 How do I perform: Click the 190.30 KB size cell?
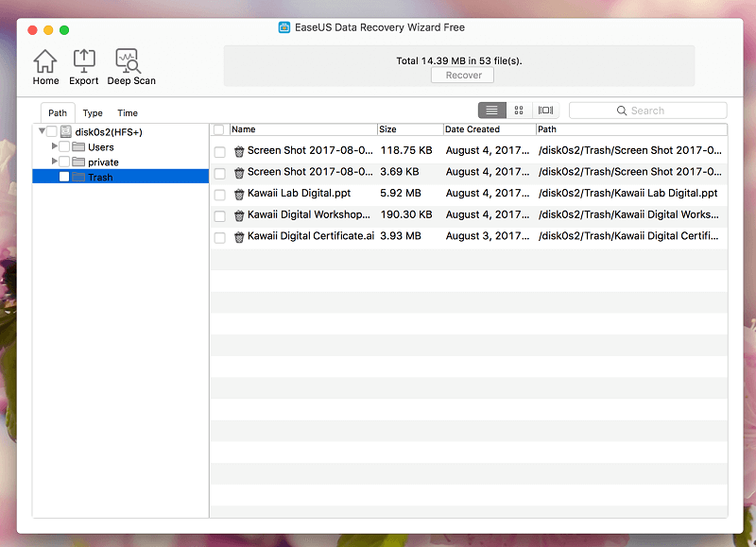pos(406,214)
